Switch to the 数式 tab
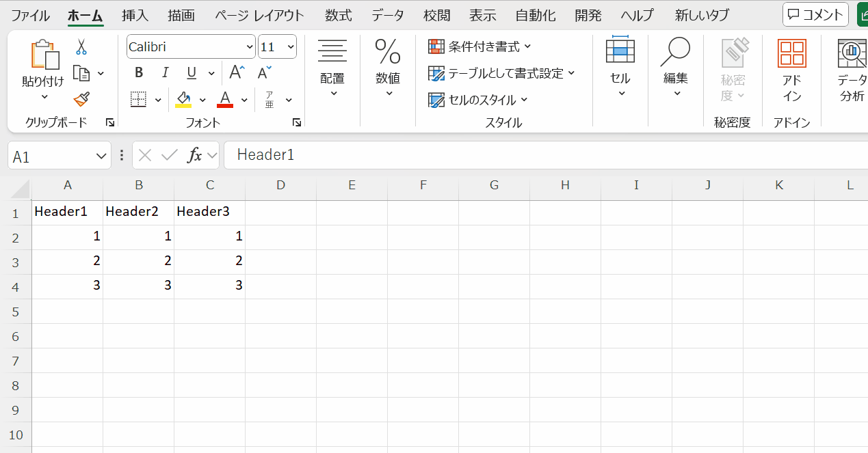 pyautogui.click(x=339, y=15)
